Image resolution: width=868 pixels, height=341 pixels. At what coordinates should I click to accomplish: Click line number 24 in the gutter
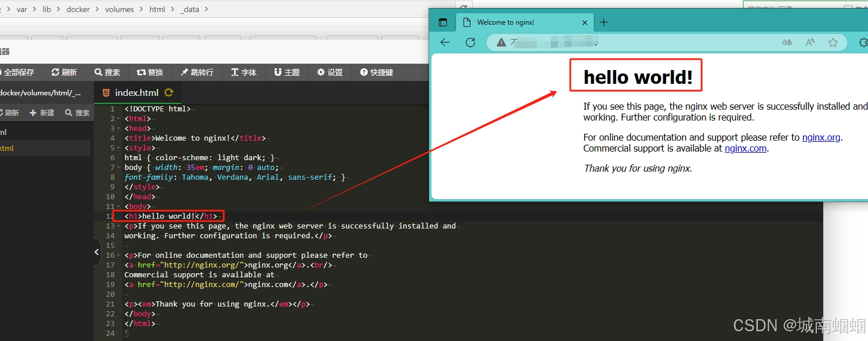[x=110, y=333]
